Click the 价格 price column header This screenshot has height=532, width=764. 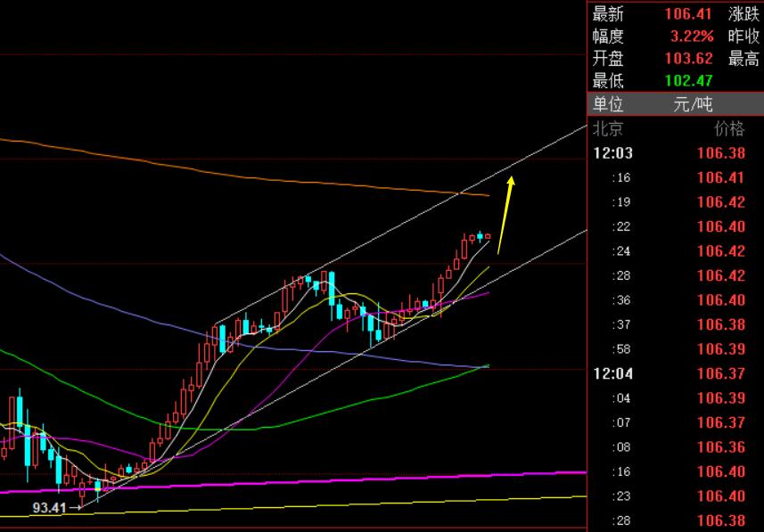(x=729, y=128)
